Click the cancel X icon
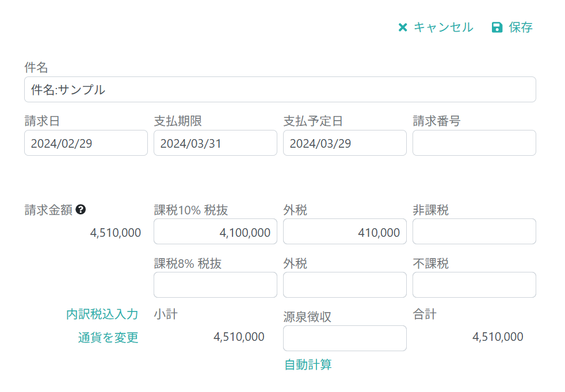 pyautogui.click(x=403, y=28)
